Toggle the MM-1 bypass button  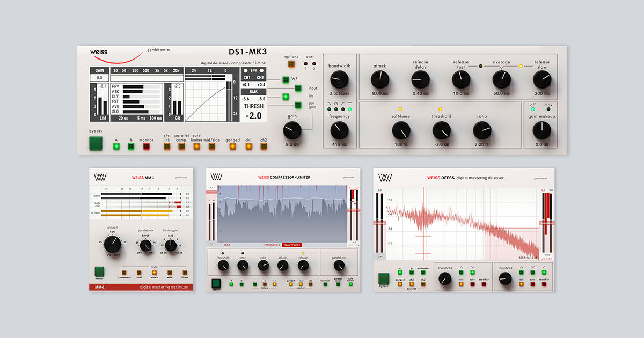pyautogui.click(x=99, y=271)
